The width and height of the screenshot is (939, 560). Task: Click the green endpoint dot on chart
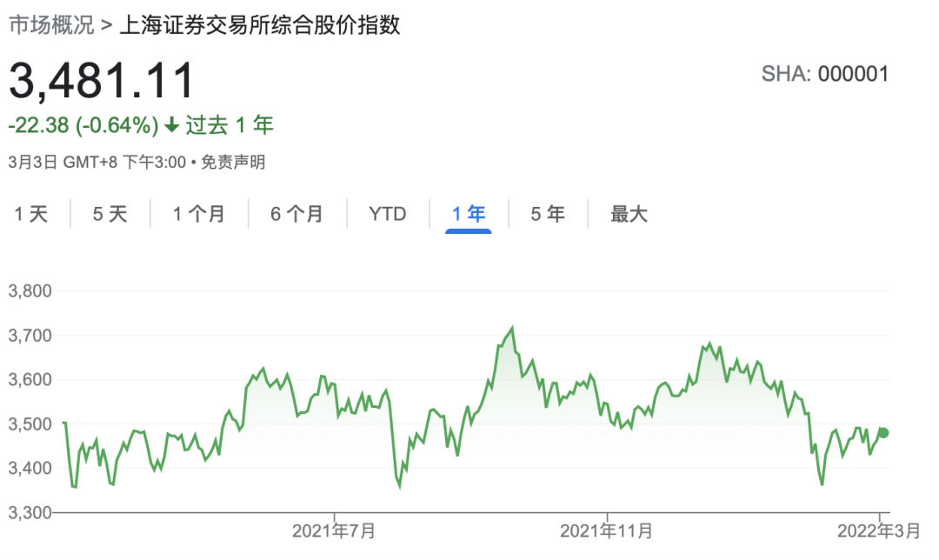coord(883,432)
